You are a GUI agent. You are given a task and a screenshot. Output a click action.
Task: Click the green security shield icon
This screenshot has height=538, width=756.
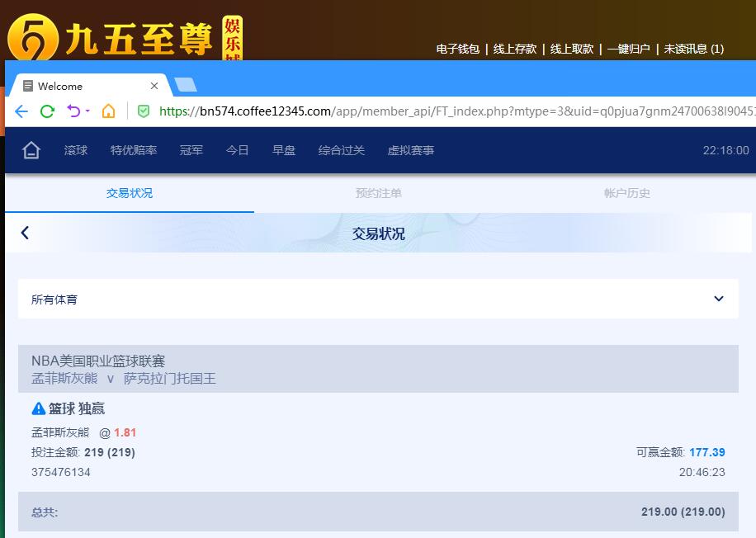point(144,111)
